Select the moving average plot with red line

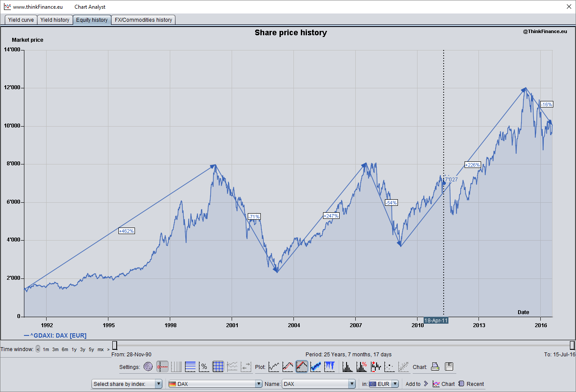(x=288, y=367)
